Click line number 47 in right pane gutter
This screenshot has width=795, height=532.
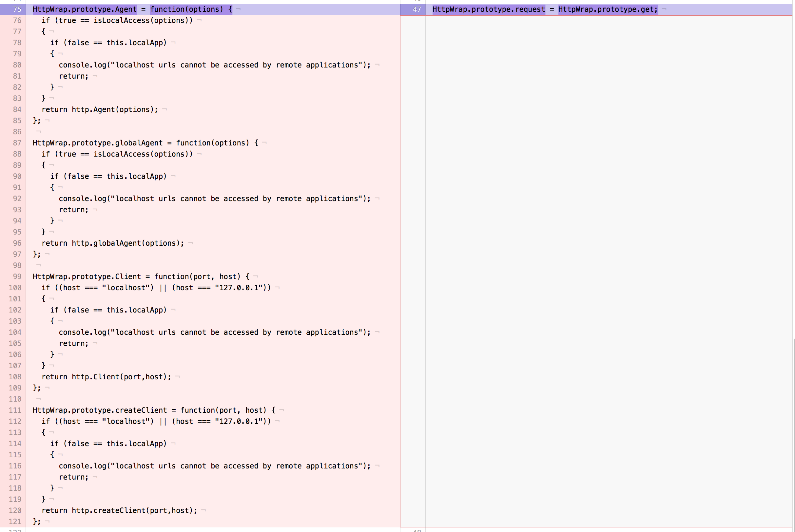coord(417,9)
